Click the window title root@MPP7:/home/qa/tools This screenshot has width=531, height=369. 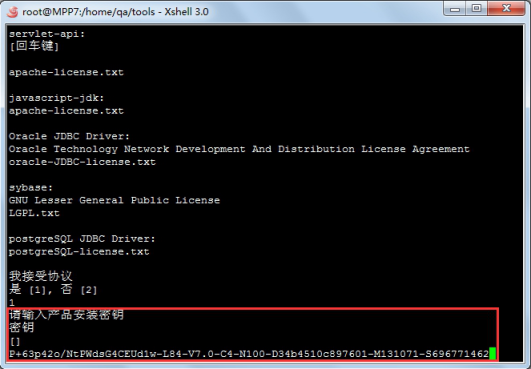pos(89,12)
